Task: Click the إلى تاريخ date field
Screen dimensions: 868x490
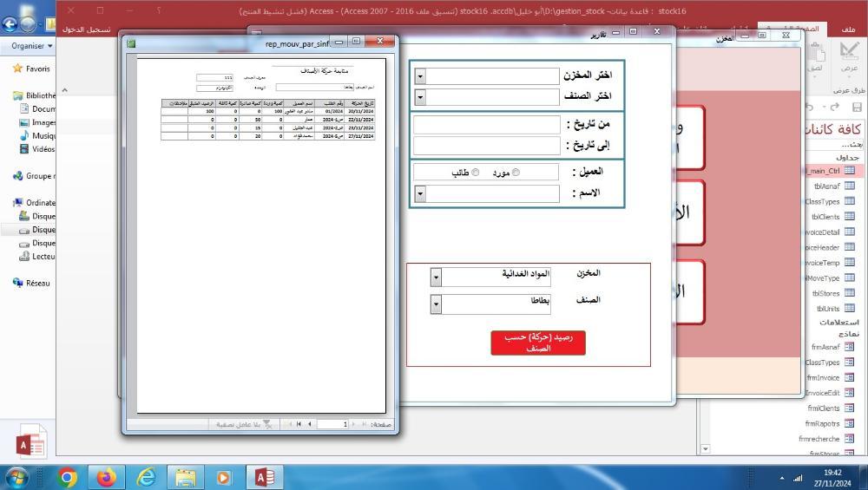Action: point(487,146)
